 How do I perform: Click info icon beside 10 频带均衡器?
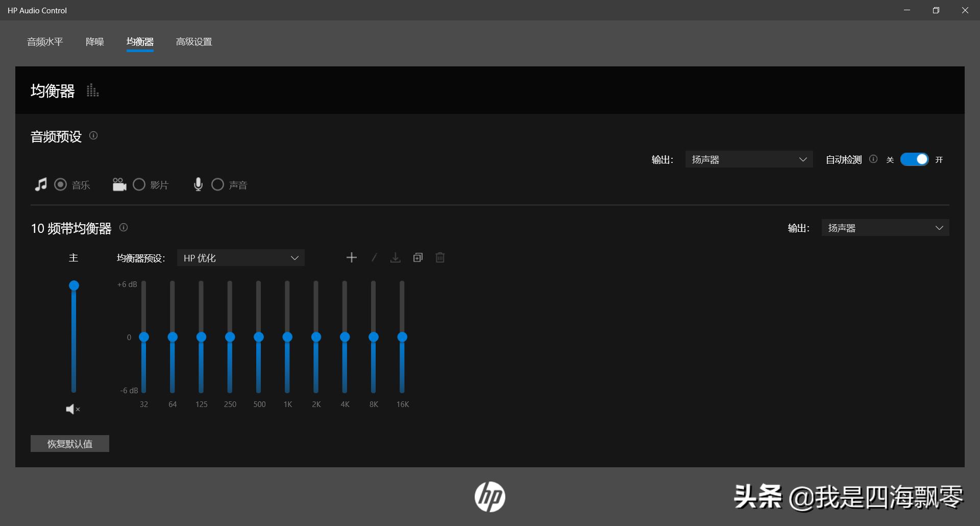tap(124, 227)
